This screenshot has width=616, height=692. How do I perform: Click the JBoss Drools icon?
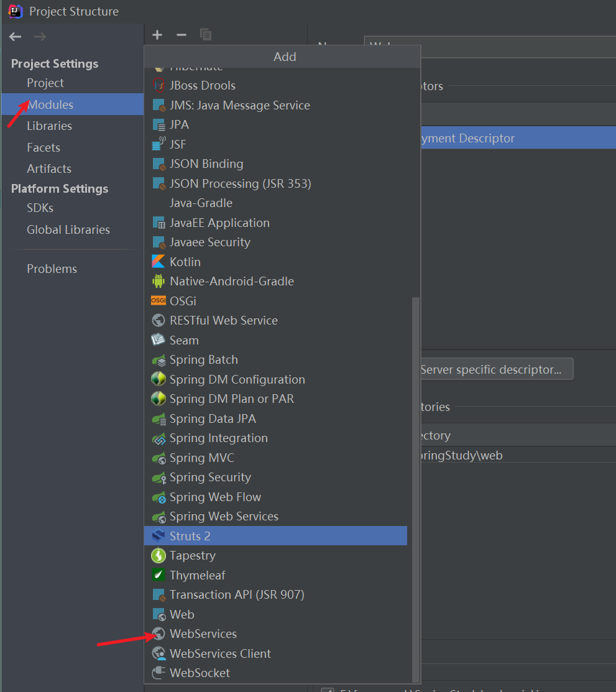click(159, 86)
